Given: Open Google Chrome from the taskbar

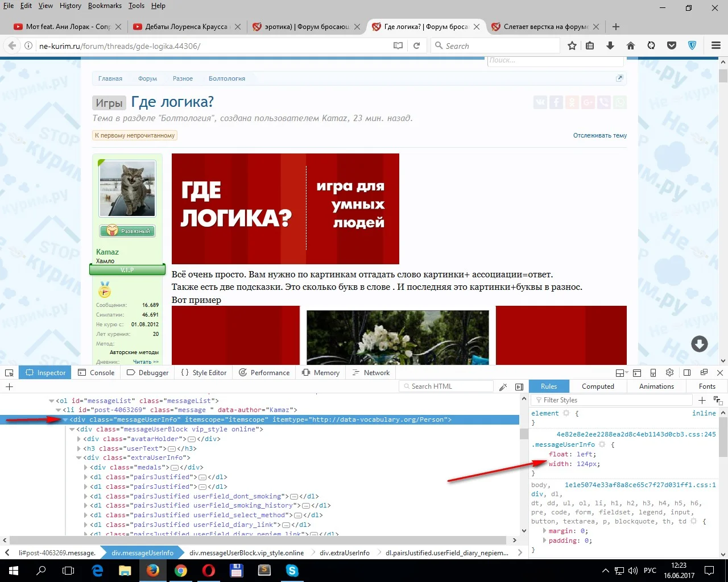Looking at the screenshot, I should coord(181,571).
